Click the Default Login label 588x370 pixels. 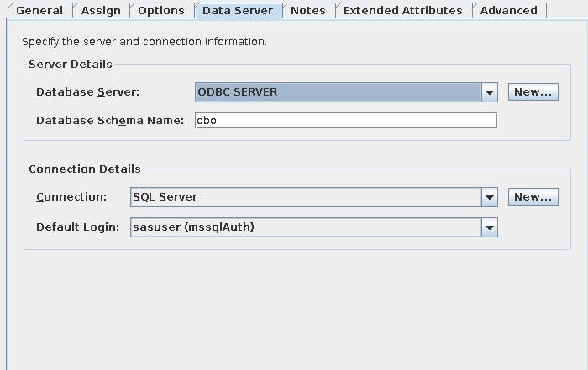[x=78, y=227]
